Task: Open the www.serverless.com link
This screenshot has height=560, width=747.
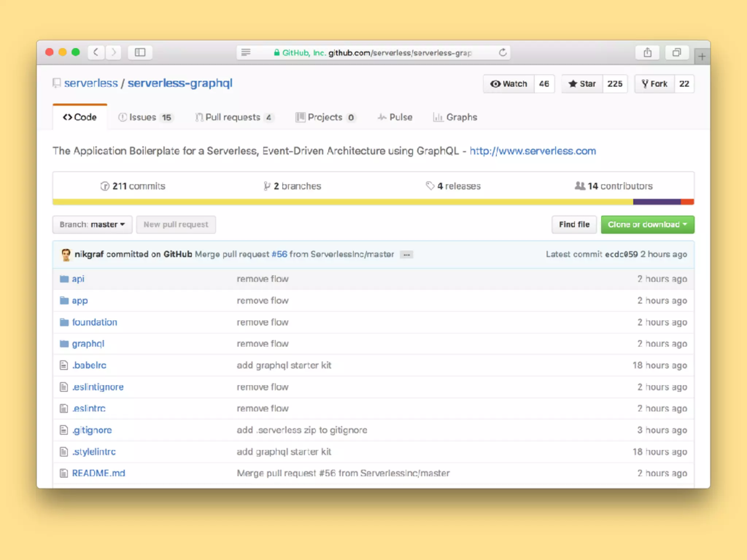Action: [533, 151]
